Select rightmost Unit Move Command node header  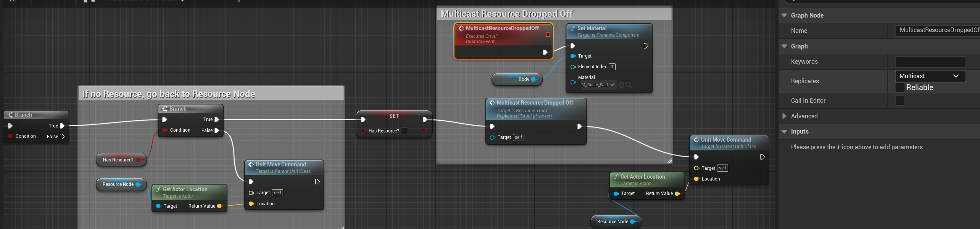(x=729, y=143)
